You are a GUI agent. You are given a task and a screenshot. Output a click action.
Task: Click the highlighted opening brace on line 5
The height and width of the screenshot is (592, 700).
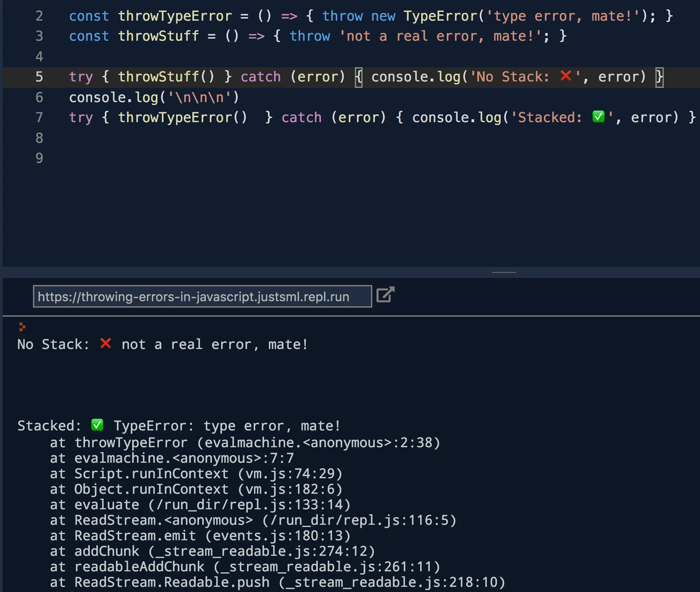[358, 77]
